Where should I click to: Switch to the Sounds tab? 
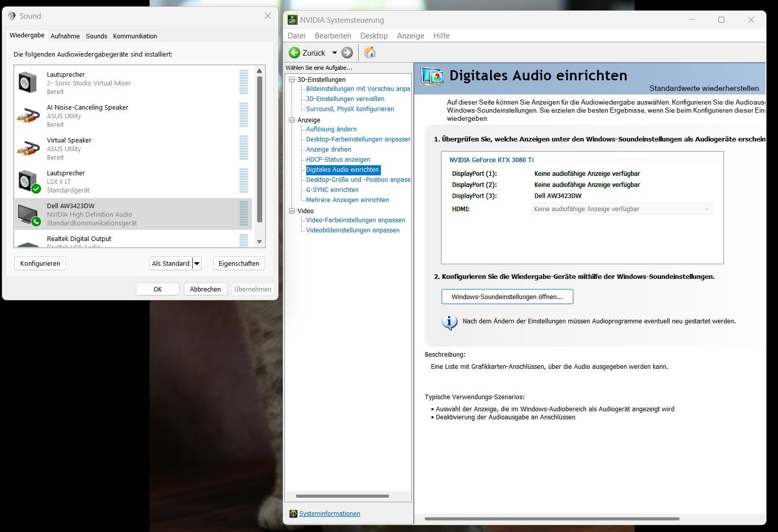(x=96, y=36)
